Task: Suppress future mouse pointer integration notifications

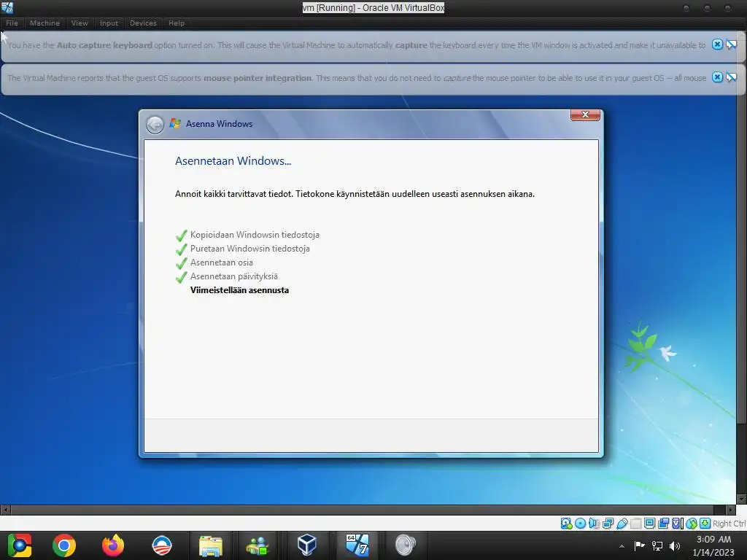Action: 731,77
